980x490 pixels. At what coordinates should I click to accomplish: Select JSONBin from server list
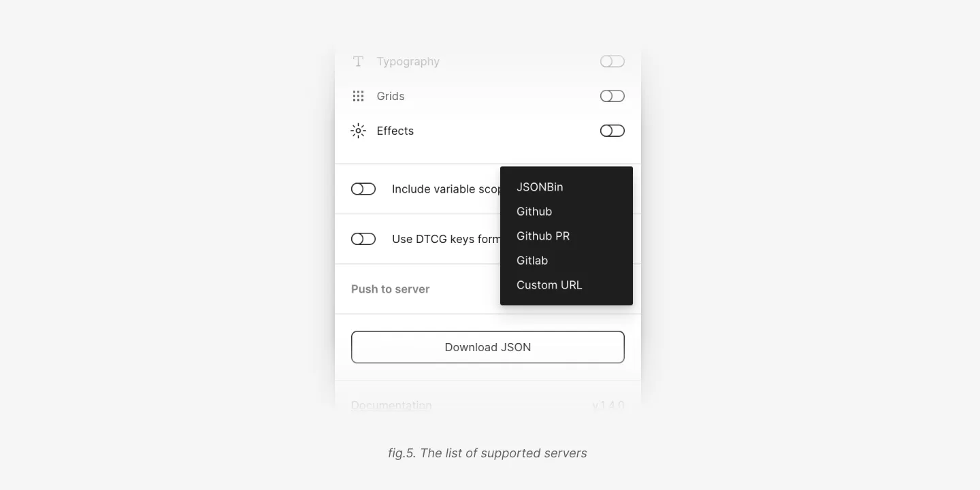tap(540, 187)
